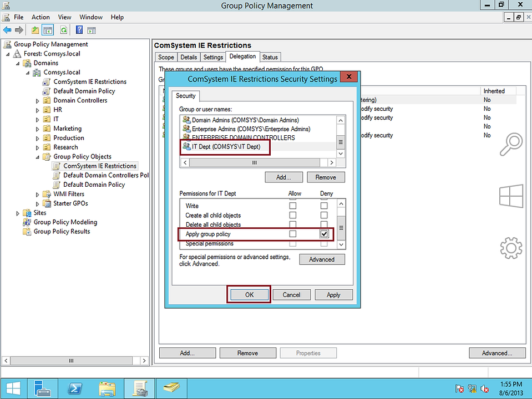This screenshot has width=532, height=399.
Task: Expand the WMI Filters node
Action: [x=37, y=195]
